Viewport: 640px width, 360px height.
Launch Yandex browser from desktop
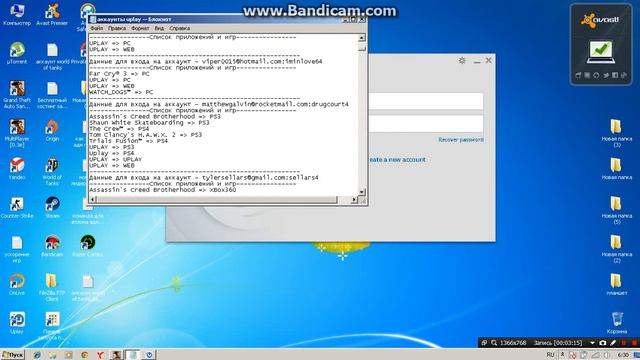click(17, 169)
